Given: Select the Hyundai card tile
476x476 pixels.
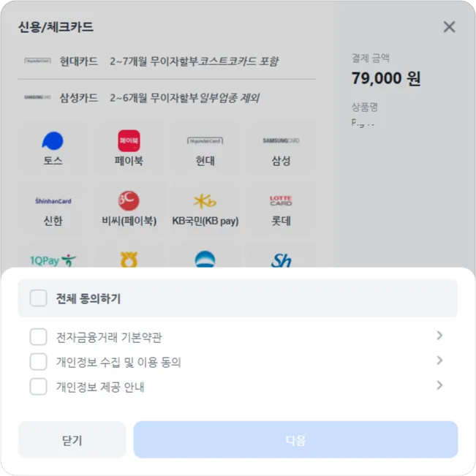Looking at the screenshot, I should [205, 148].
